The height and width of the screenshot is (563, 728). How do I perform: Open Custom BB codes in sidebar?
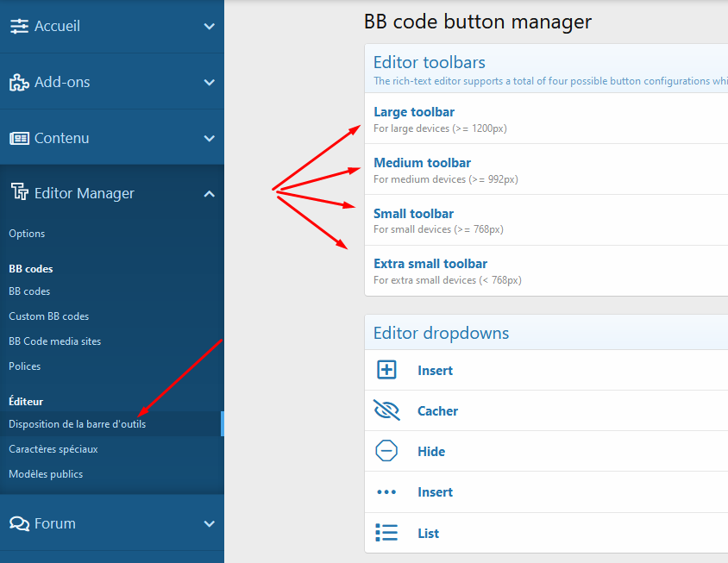[48, 316]
